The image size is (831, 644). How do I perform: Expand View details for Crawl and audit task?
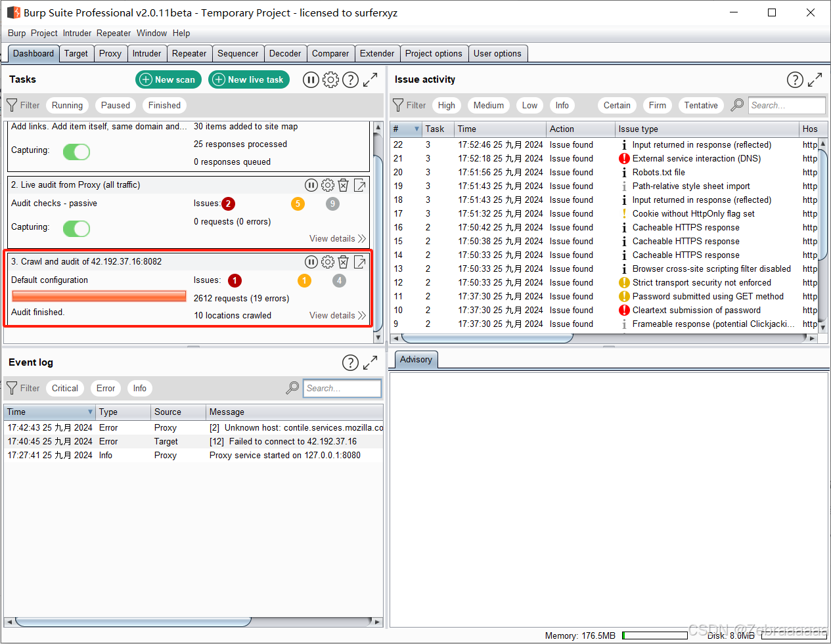click(x=338, y=315)
